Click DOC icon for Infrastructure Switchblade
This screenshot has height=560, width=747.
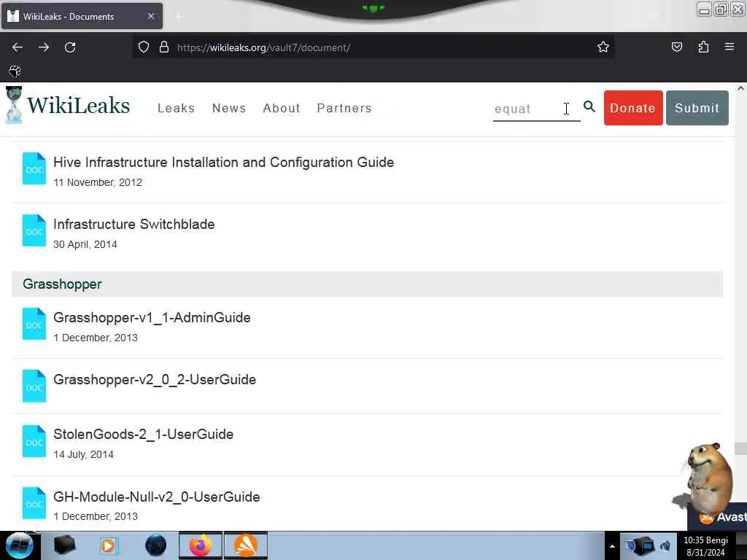click(34, 230)
